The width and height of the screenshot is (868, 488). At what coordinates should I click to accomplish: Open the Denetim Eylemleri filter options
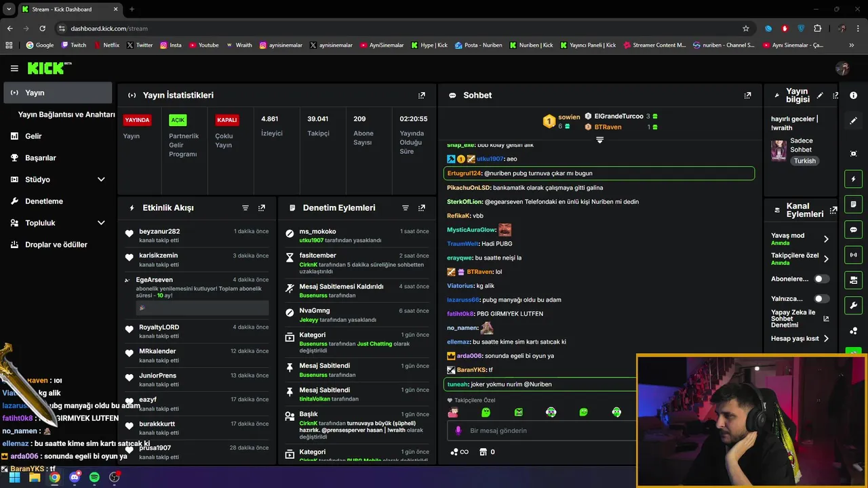click(x=406, y=208)
